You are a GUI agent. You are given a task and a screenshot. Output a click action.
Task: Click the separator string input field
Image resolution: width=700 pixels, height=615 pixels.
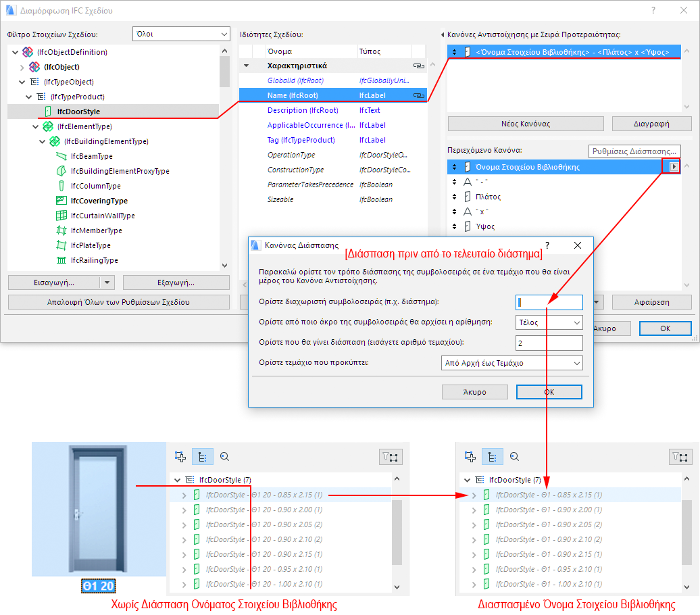point(549,302)
